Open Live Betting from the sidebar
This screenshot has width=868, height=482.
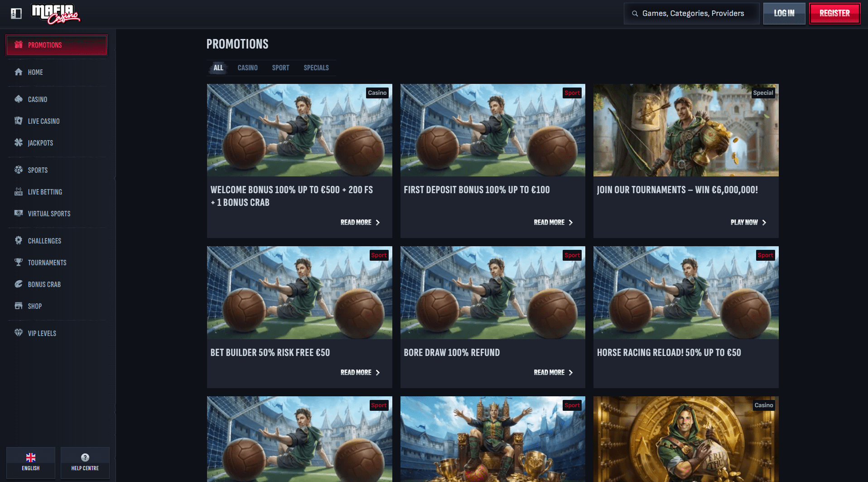coord(57,192)
